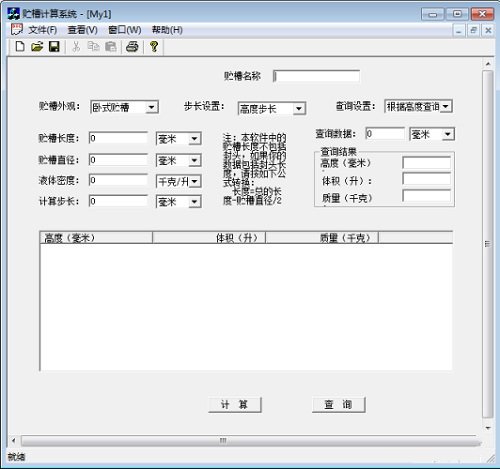
Task: Click the document icon left of 文件 menu
Action: (x=16, y=30)
